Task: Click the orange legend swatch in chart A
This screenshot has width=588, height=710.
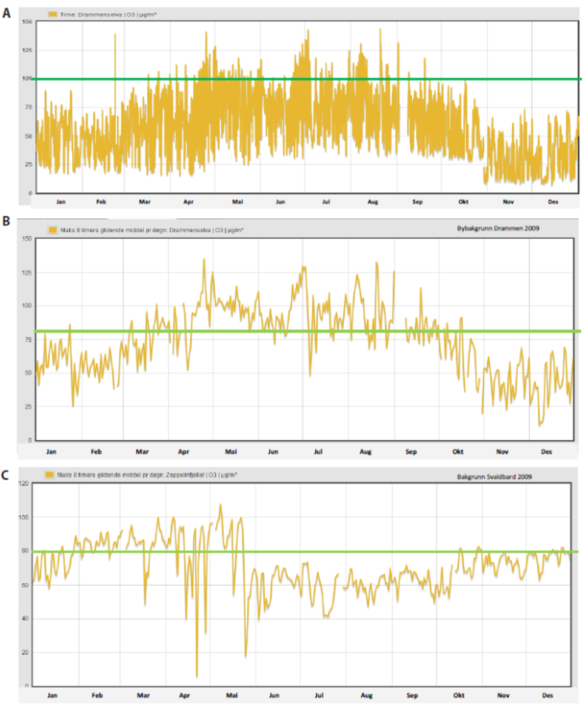Action: point(53,14)
